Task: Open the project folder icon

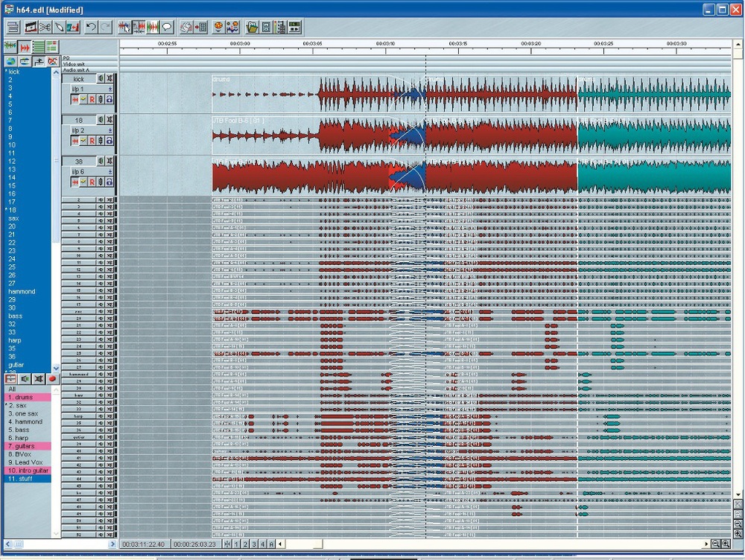Action: click(252, 28)
